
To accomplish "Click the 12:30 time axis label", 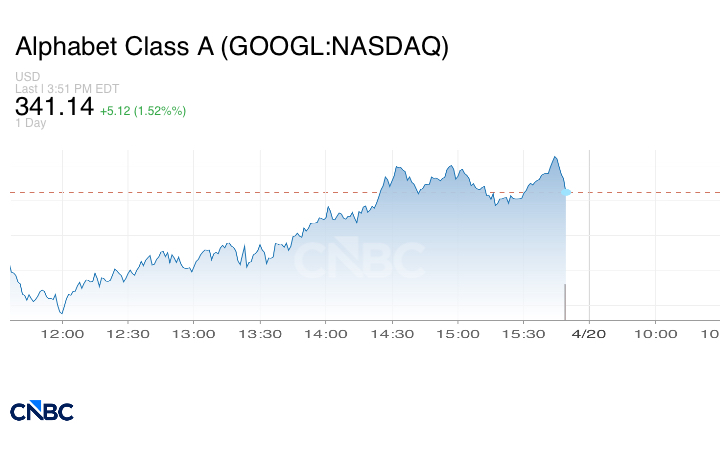I will click(x=131, y=333).
